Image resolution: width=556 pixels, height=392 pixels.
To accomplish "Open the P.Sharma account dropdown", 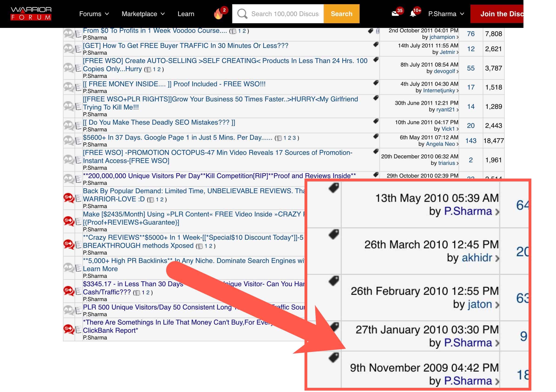I will [x=446, y=14].
